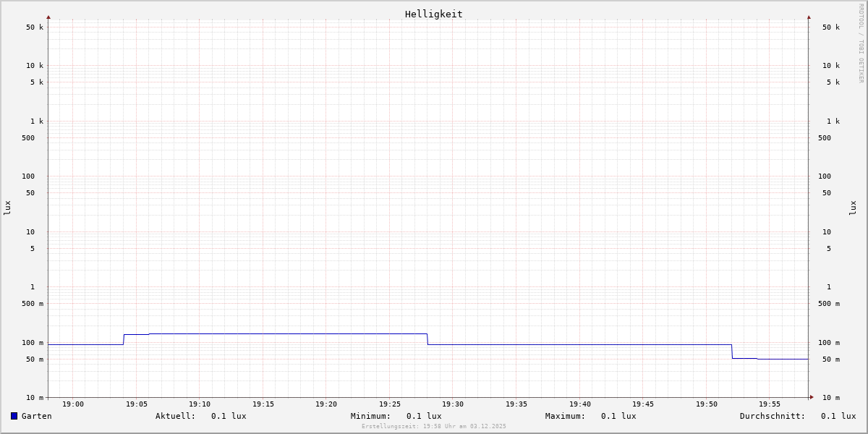
Task: Click the Garten legend label
Action: (x=37, y=416)
